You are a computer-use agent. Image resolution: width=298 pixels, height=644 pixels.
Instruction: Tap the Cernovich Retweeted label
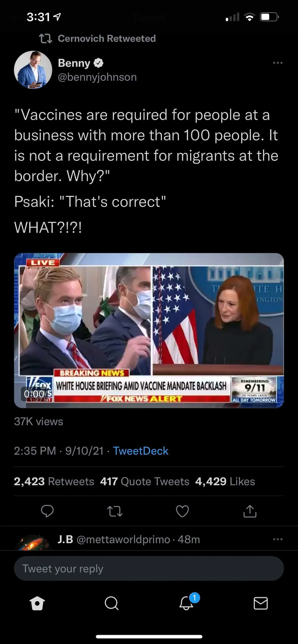[x=107, y=38]
